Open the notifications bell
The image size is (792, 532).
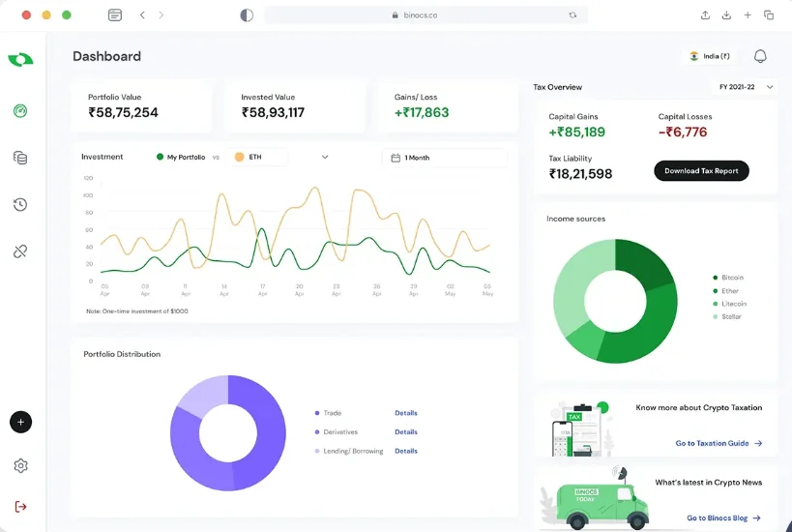click(760, 57)
